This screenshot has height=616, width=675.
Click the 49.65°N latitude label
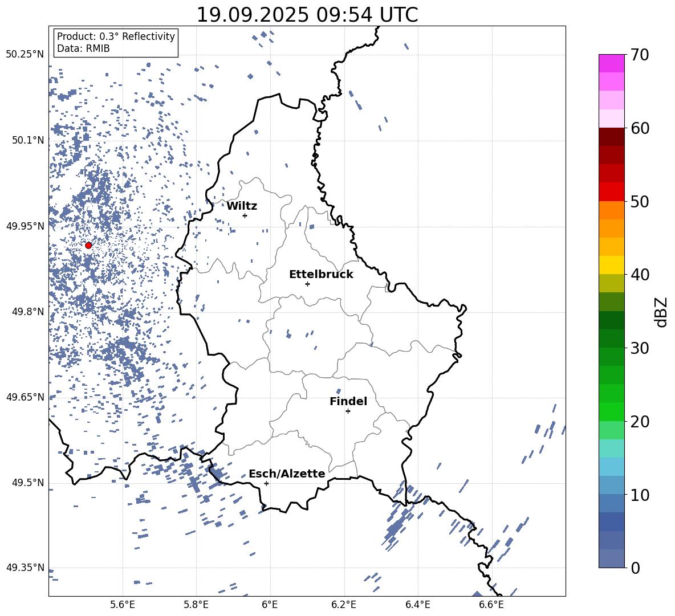(25, 397)
